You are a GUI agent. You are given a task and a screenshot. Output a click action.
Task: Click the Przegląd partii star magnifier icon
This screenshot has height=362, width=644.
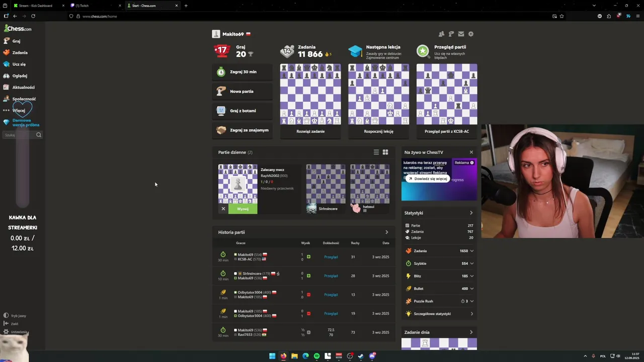(423, 51)
